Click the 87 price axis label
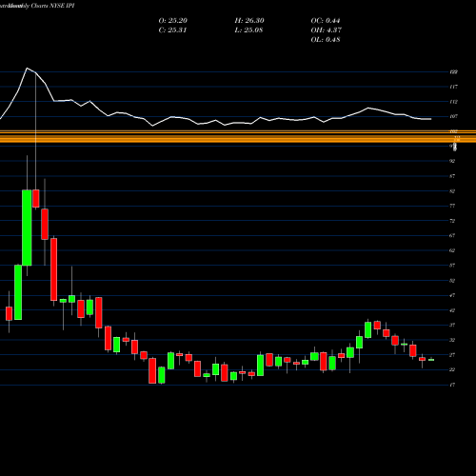The height and width of the screenshot is (476, 476). [452, 176]
